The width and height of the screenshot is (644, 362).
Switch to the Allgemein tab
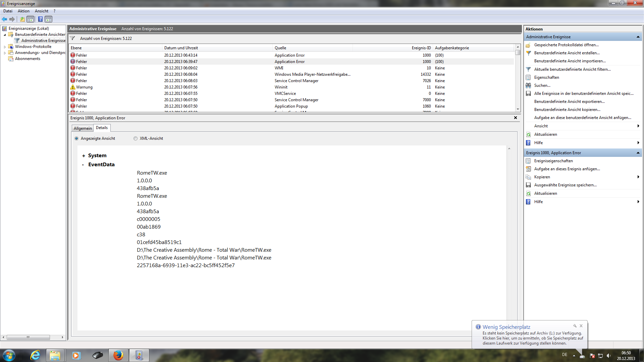[x=83, y=128]
